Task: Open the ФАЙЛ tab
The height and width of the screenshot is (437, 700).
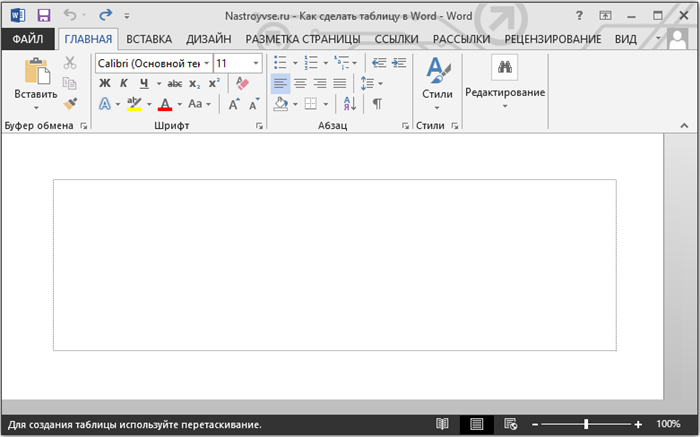Action: (x=28, y=39)
